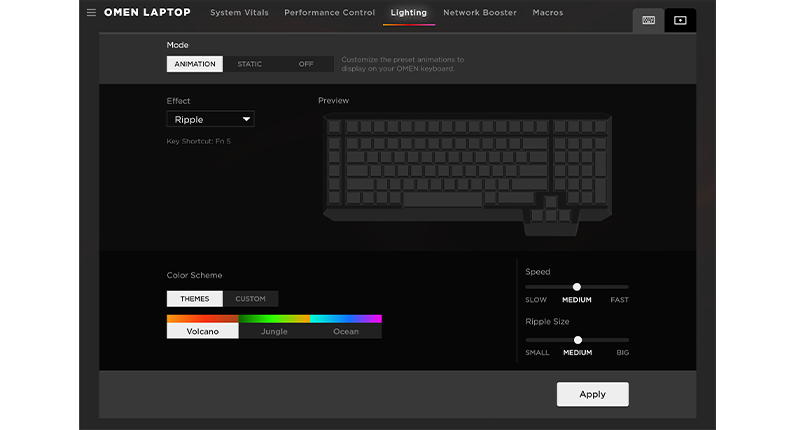Image resolution: width=795 pixels, height=430 pixels.
Task: Click the MEDIUM speed label
Action: point(577,300)
